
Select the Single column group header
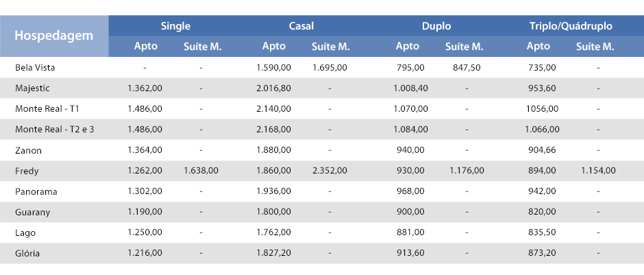click(175, 26)
